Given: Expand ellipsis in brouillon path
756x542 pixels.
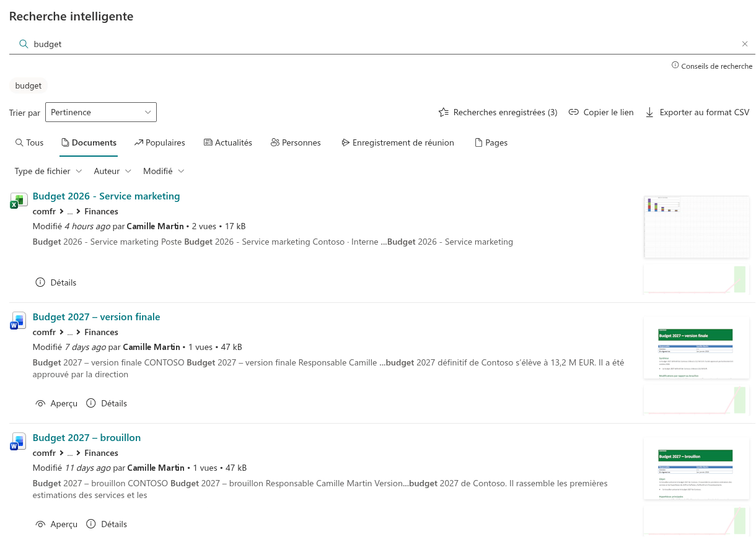Looking at the screenshot, I should (x=70, y=453).
